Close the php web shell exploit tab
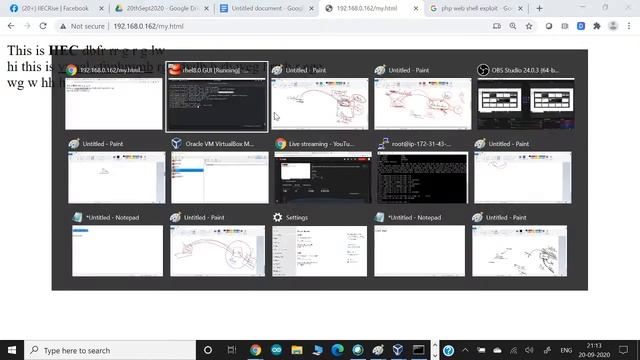 point(520,8)
